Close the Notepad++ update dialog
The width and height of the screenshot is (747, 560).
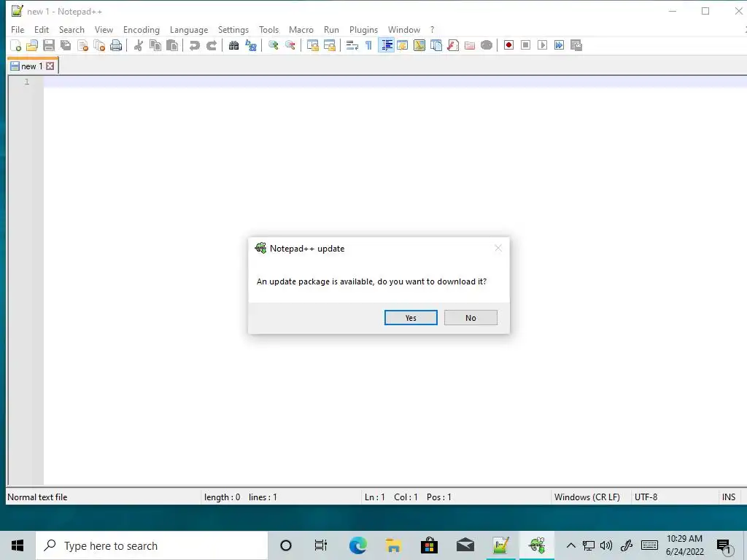click(x=498, y=248)
